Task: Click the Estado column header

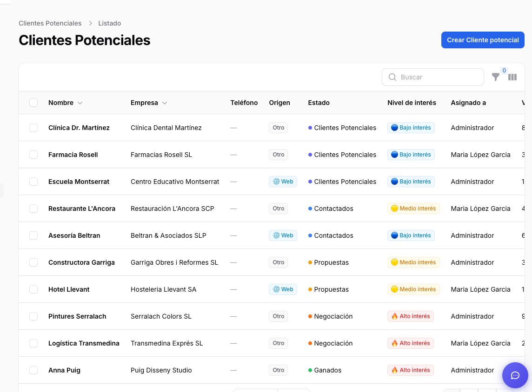Action: point(319,103)
